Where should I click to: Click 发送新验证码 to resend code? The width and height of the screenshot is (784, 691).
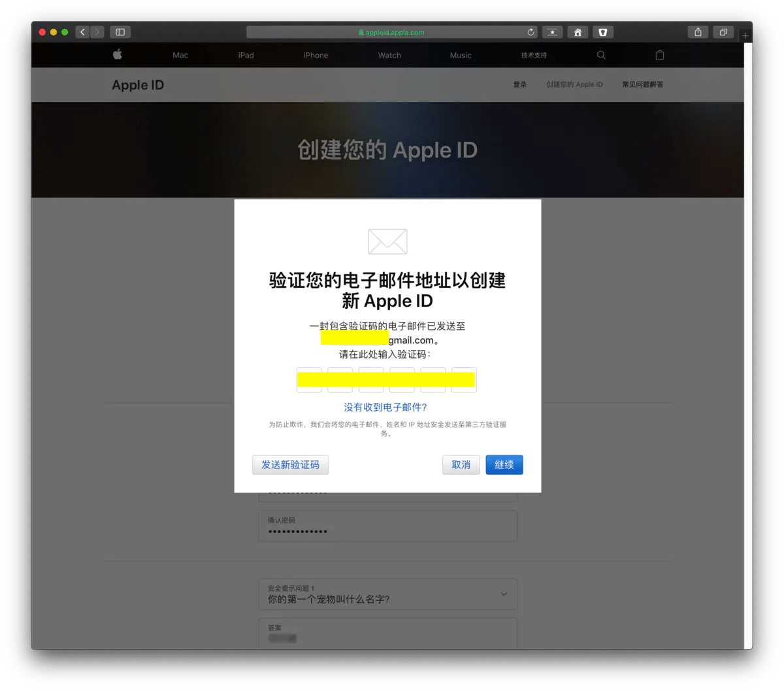point(290,465)
